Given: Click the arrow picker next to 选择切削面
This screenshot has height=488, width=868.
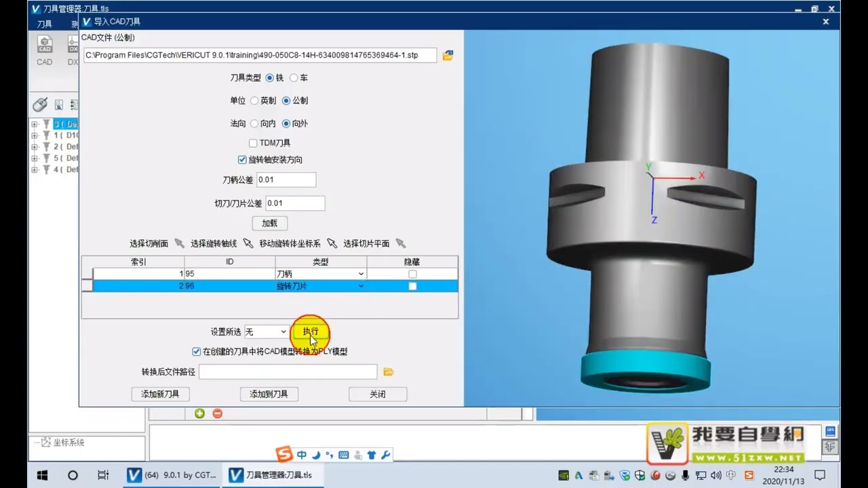Looking at the screenshot, I should tap(179, 243).
